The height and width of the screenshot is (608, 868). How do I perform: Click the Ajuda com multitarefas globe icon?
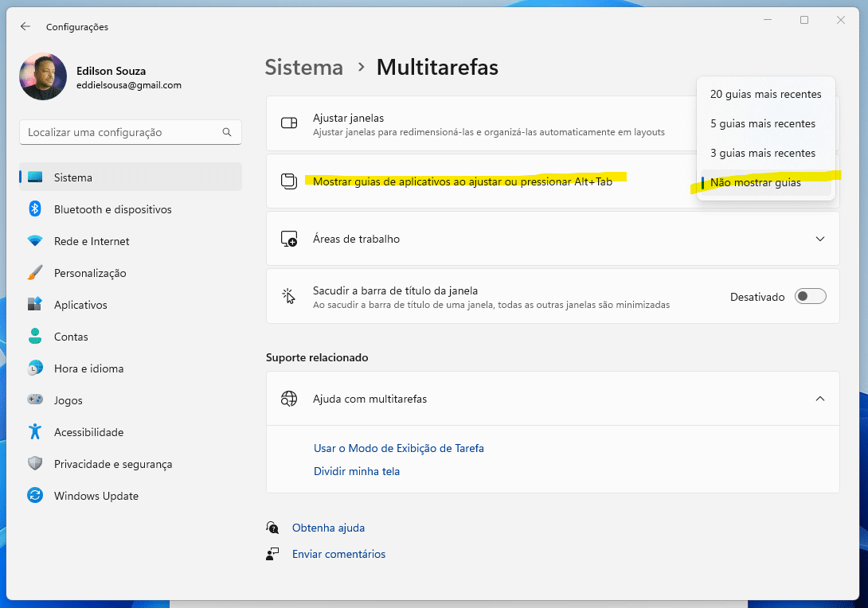(289, 399)
